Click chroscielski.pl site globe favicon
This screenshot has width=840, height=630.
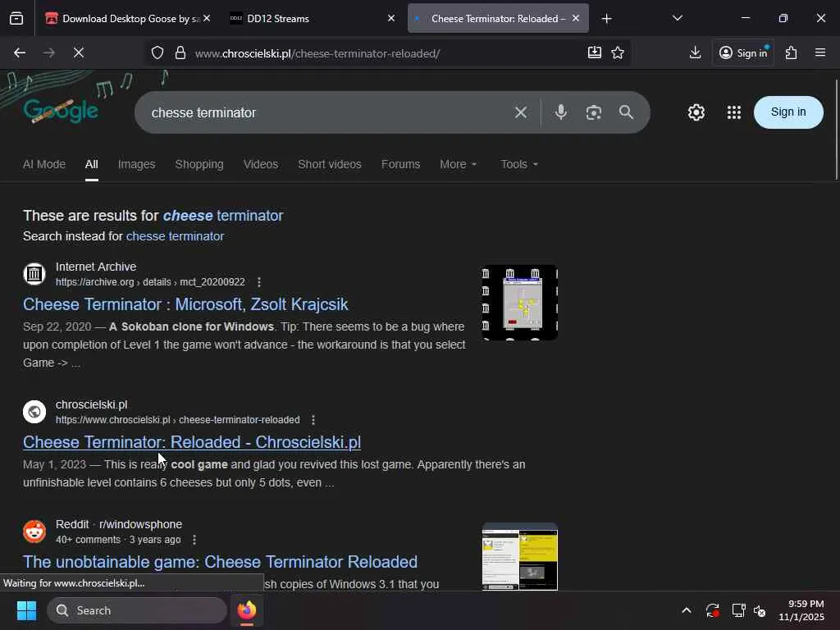point(34,412)
